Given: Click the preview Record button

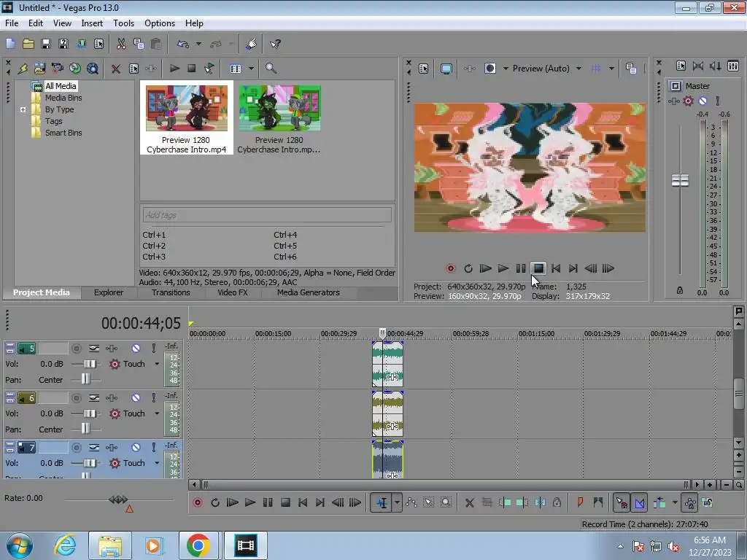Looking at the screenshot, I should [x=450, y=268].
